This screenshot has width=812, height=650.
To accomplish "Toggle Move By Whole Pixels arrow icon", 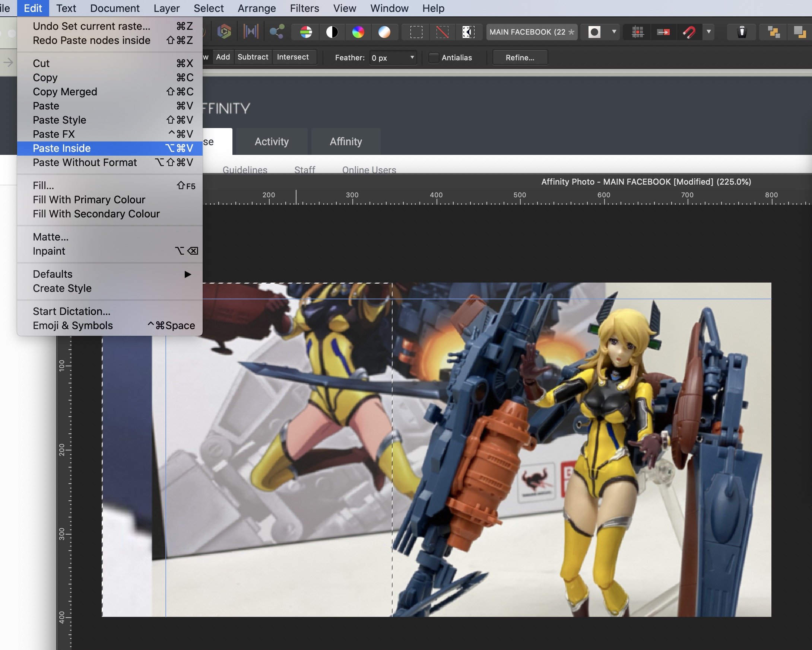I will [663, 32].
